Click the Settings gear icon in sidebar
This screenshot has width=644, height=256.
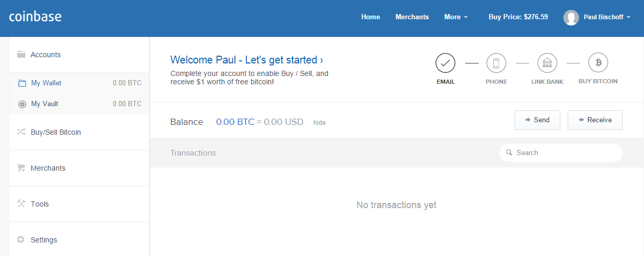pyautogui.click(x=21, y=240)
